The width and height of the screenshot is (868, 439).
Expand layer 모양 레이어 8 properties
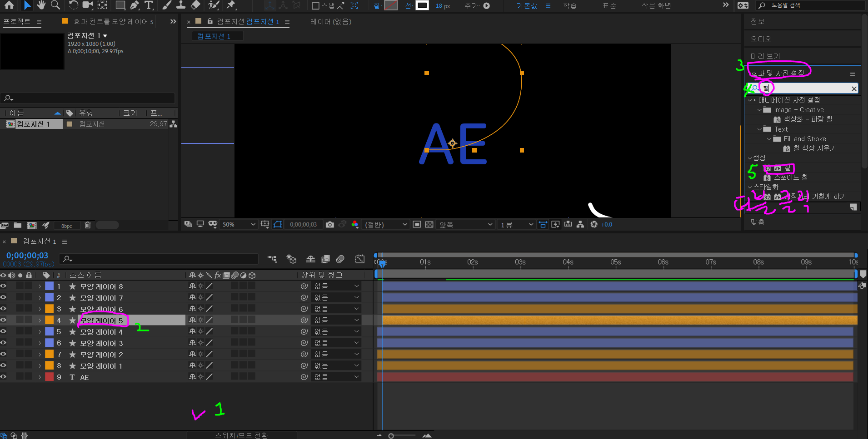point(40,286)
